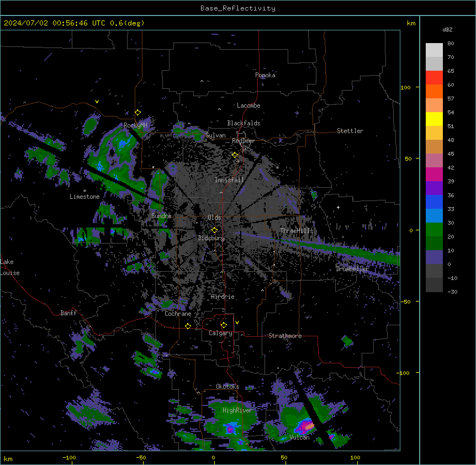The height and width of the screenshot is (465, 476).
Task: Pick the slate purple 0-10 dBZ swatch
Action: coord(434,257)
